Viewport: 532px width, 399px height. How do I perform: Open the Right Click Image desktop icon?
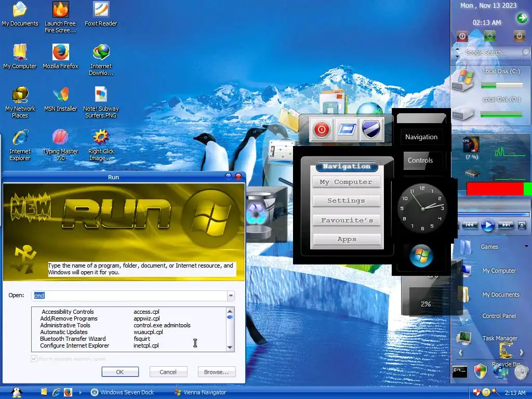tap(101, 145)
